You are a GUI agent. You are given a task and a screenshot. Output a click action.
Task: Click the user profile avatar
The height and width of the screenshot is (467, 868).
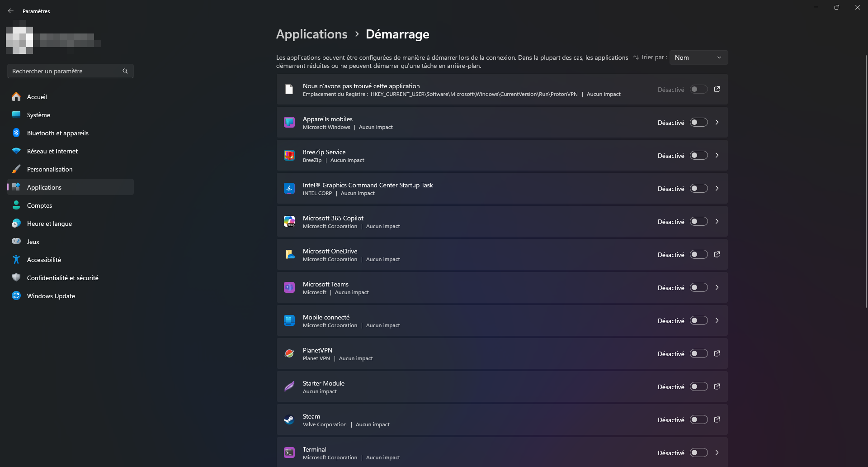19,40
